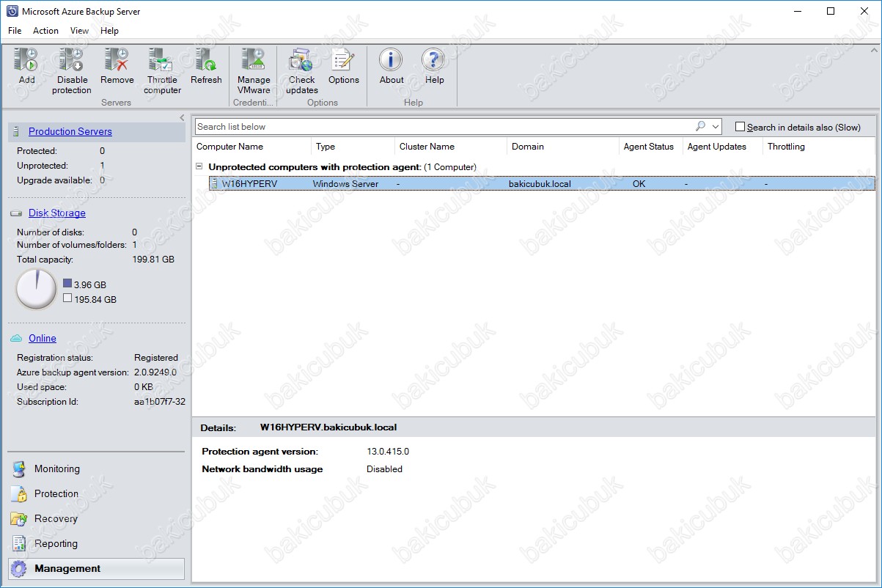
Task: Enable Search in details also checkbox
Action: 740,127
